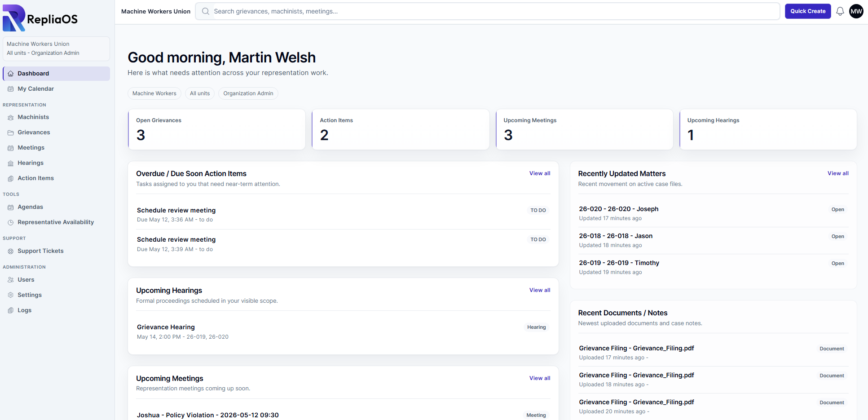This screenshot has width=868, height=420.
Task: Open Meetings from the sidebar
Action: tap(56, 148)
